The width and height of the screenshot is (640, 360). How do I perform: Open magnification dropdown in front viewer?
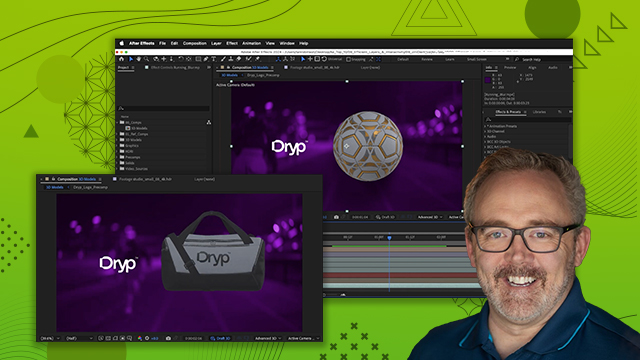point(50,338)
